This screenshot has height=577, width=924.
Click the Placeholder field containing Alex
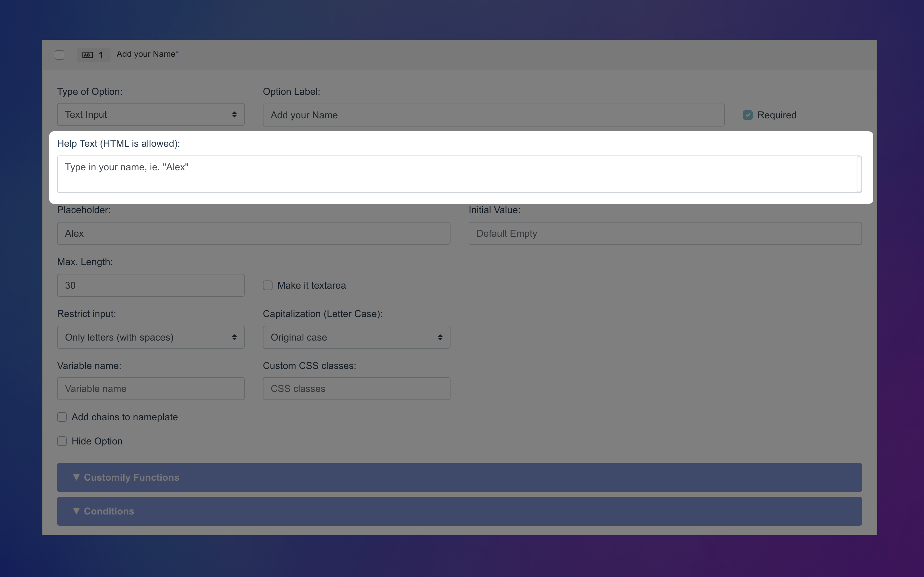pyautogui.click(x=254, y=234)
